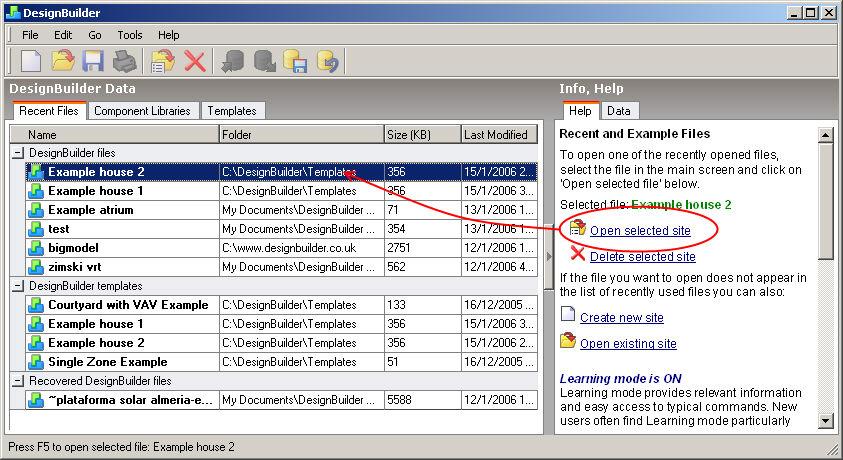Switch to the Data tab in Info panel

coord(618,111)
